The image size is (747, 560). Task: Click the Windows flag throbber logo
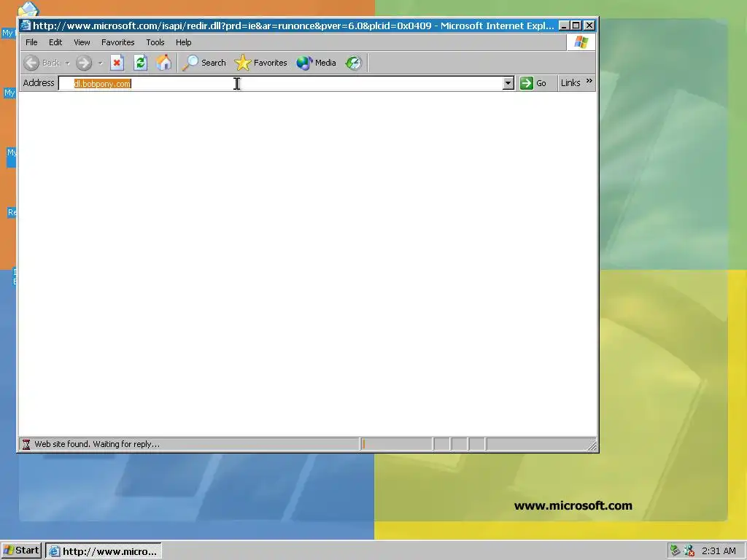pos(581,42)
